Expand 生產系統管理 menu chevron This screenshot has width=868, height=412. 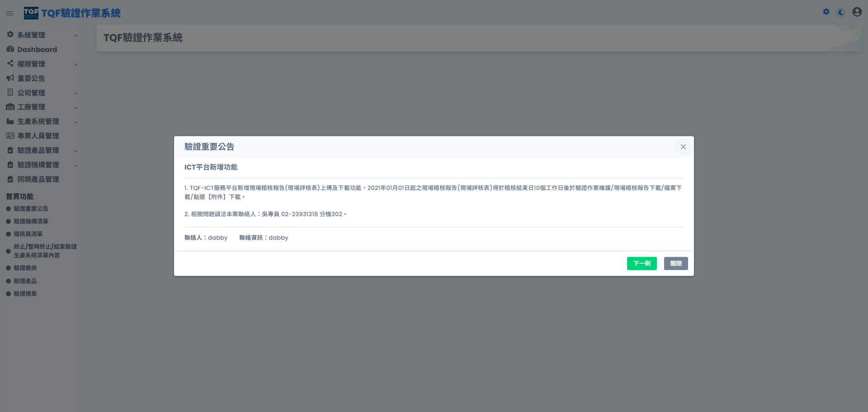click(x=75, y=122)
